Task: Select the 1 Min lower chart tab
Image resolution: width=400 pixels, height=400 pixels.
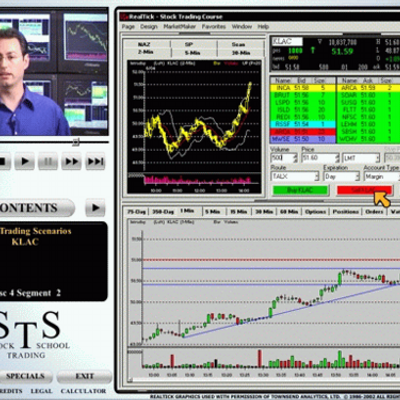Action: click(x=187, y=211)
